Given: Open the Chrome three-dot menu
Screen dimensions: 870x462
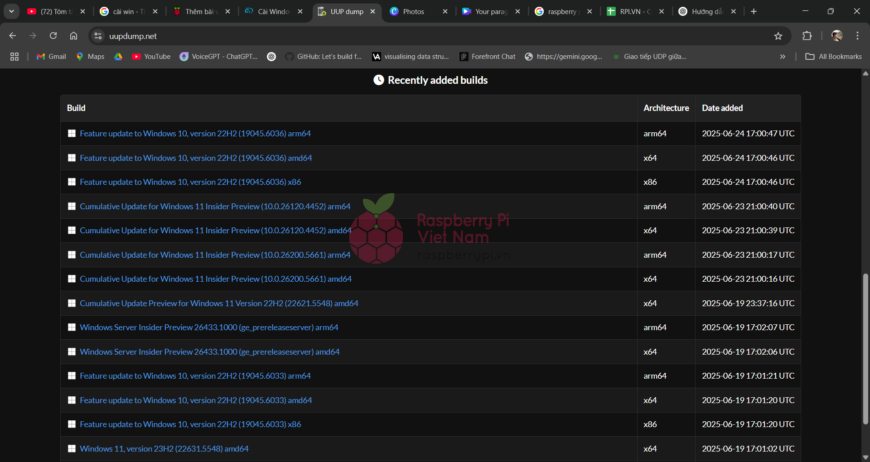Looking at the screenshot, I should point(857,35).
